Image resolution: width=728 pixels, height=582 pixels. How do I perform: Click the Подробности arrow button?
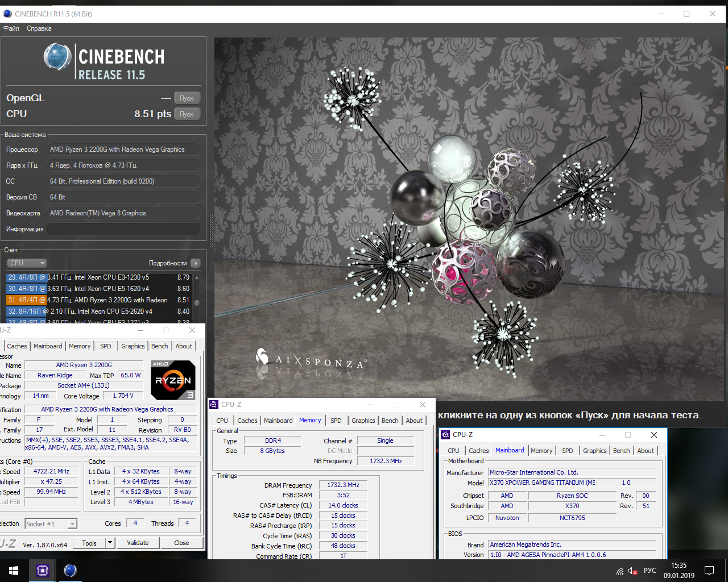click(x=196, y=263)
